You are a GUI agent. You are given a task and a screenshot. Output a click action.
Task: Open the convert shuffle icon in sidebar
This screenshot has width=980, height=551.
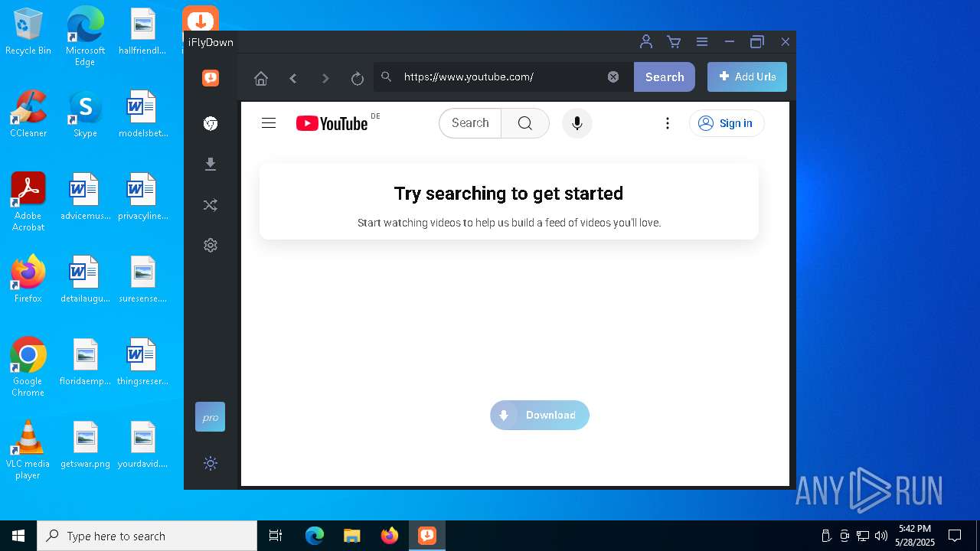click(211, 204)
